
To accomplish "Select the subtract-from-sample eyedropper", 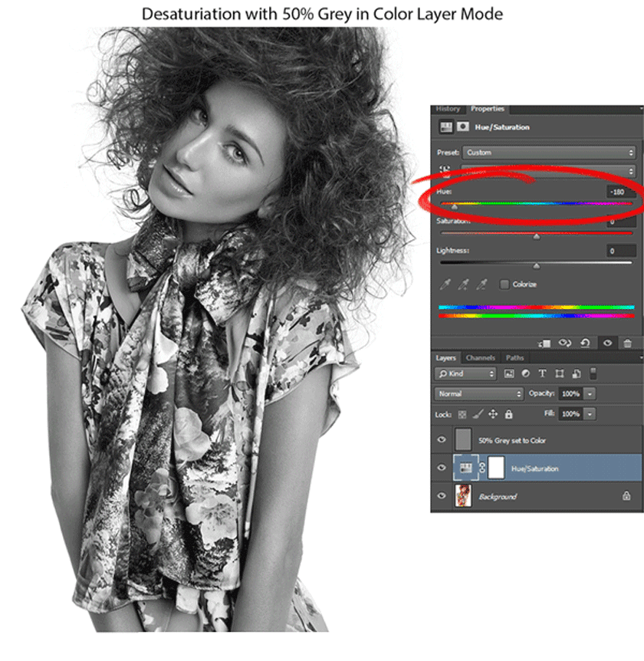I will (x=481, y=284).
